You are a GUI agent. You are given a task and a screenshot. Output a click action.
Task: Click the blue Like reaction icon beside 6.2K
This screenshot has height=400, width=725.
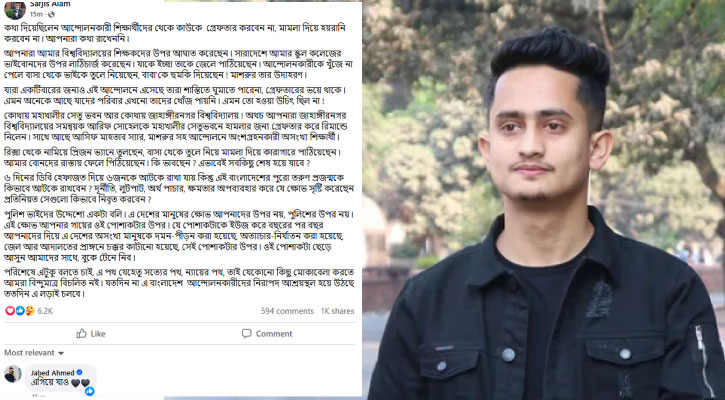coord(19,311)
